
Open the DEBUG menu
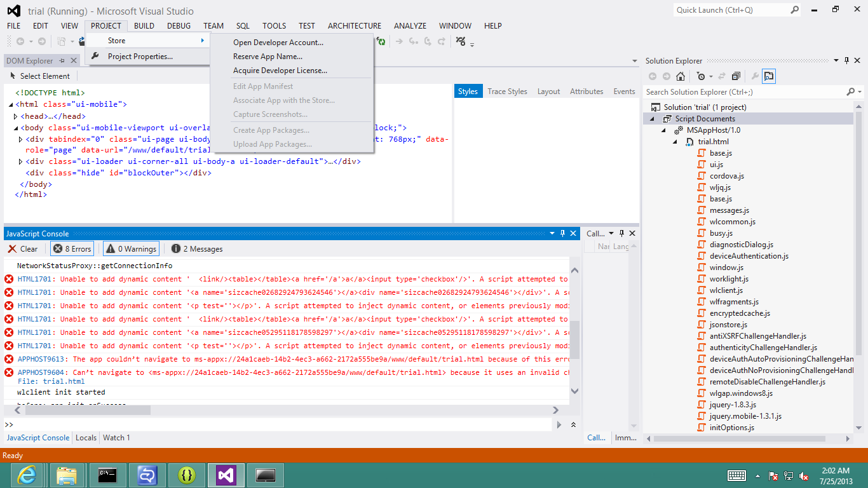[179, 26]
